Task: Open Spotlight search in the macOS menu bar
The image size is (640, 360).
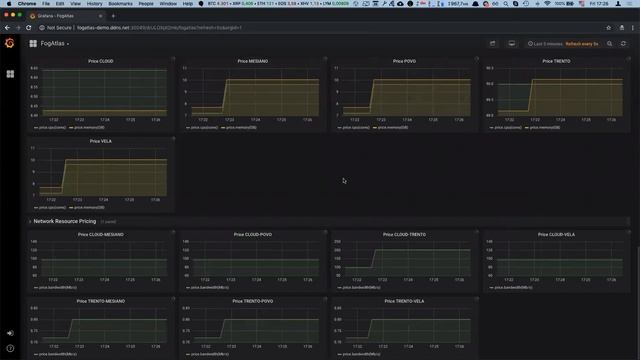Action: [506, 3]
